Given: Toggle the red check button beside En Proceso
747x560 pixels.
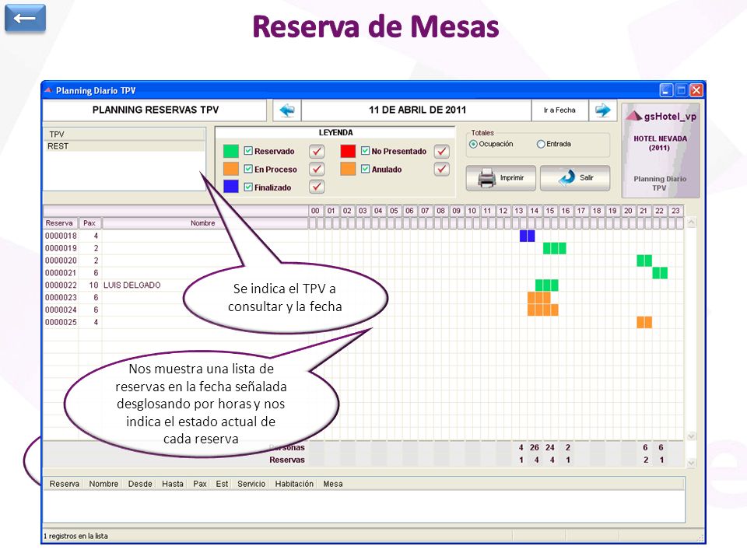Looking at the screenshot, I should pyautogui.click(x=317, y=169).
